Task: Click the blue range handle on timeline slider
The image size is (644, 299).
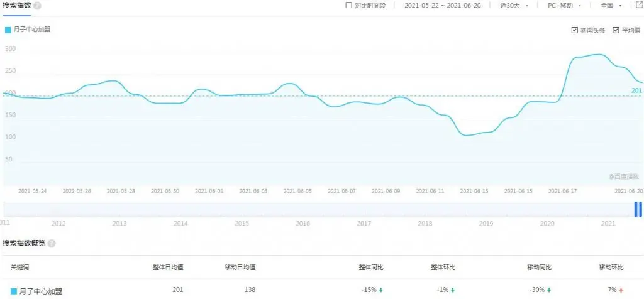Action: tap(638, 209)
